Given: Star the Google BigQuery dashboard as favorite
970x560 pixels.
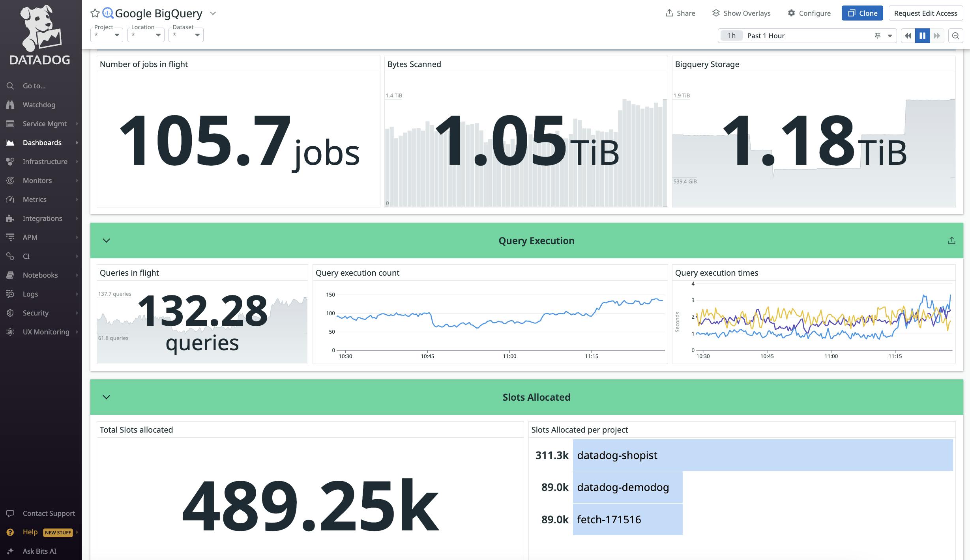Looking at the screenshot, I should coord(95,13).
